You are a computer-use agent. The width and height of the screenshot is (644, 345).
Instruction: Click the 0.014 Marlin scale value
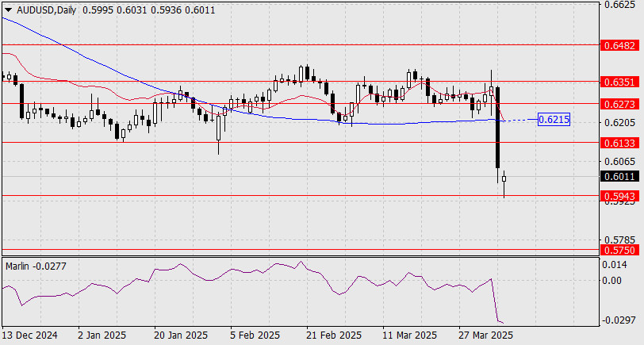(615, 265)
